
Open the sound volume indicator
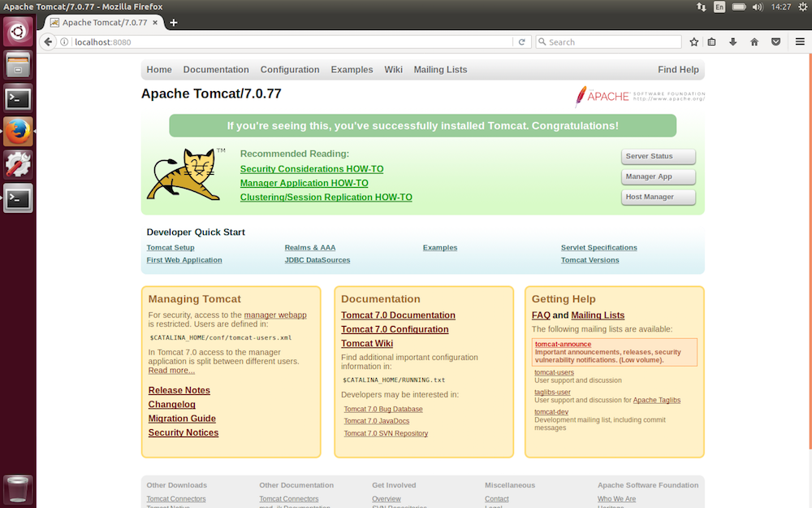pos(758,7)
